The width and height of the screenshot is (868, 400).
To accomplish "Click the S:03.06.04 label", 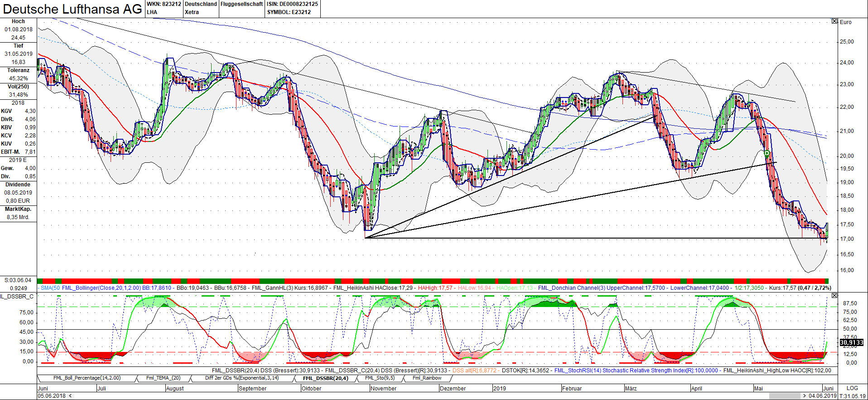I will [18, 280].
